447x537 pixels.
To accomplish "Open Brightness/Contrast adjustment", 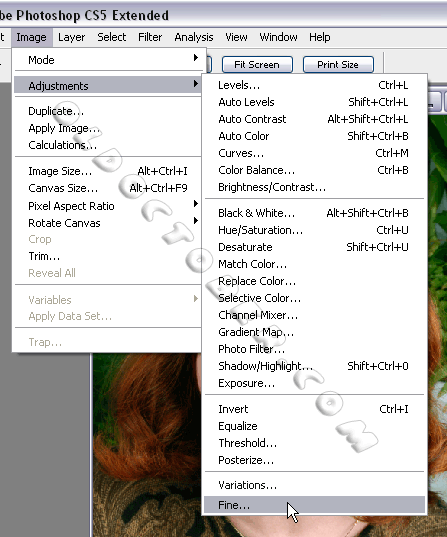I will point(314,187).
